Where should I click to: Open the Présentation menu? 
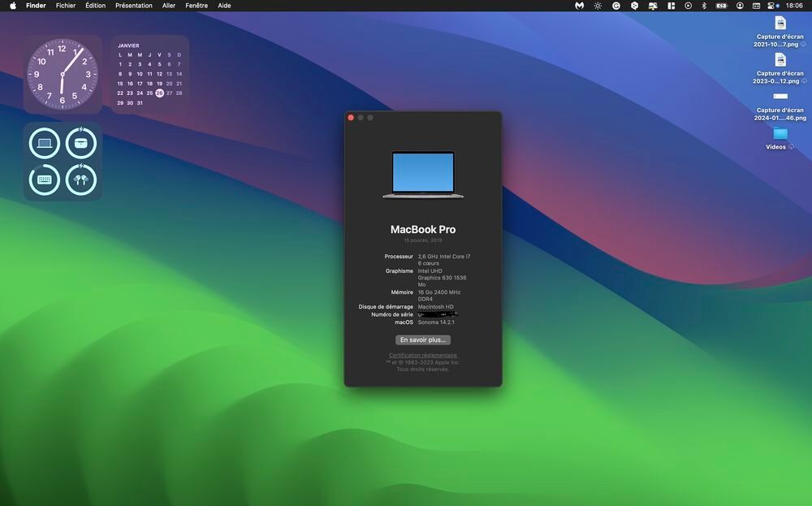(x=134, y=6)
